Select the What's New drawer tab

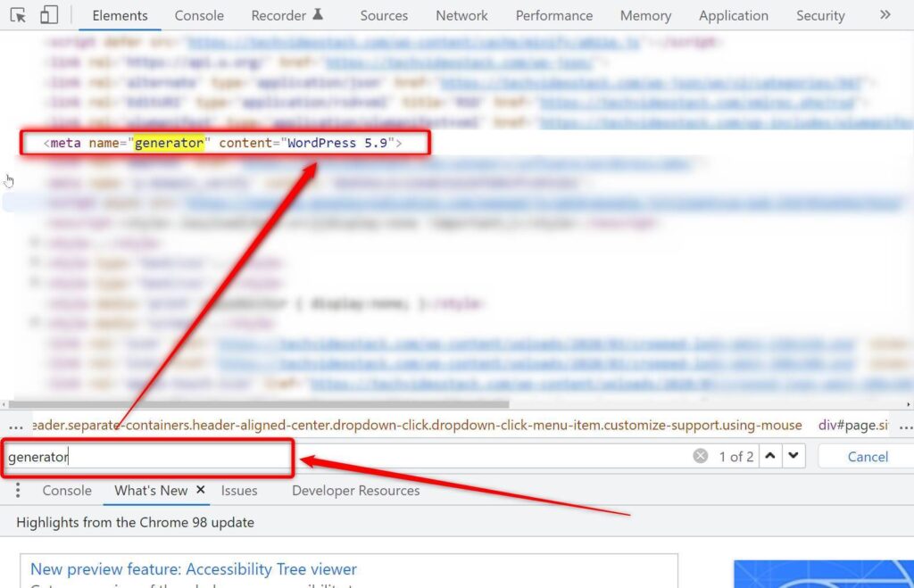click(x=150, y=491)
